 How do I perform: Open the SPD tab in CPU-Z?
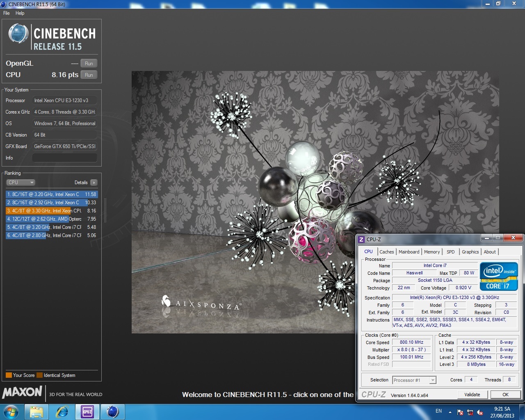pos(450,252)
